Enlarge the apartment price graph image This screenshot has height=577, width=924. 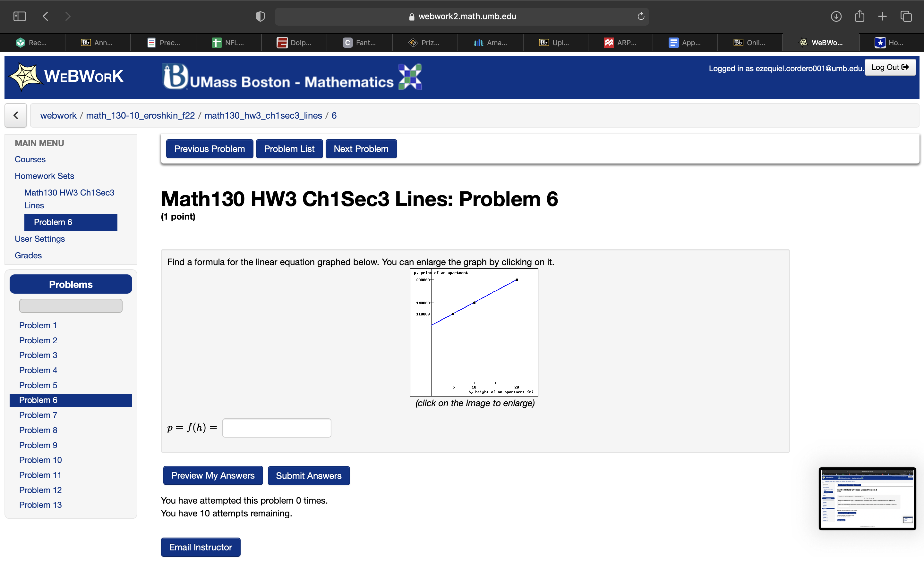(474, 332)
